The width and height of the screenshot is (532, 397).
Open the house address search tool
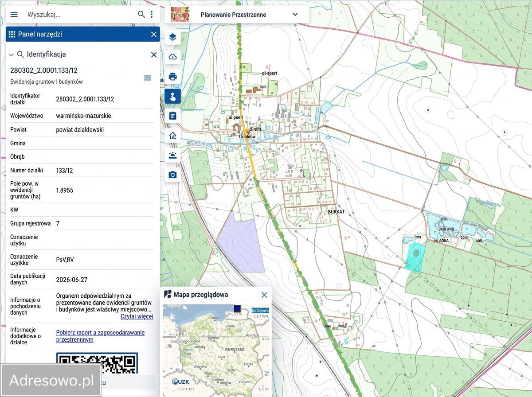click(x=172, y=136)
